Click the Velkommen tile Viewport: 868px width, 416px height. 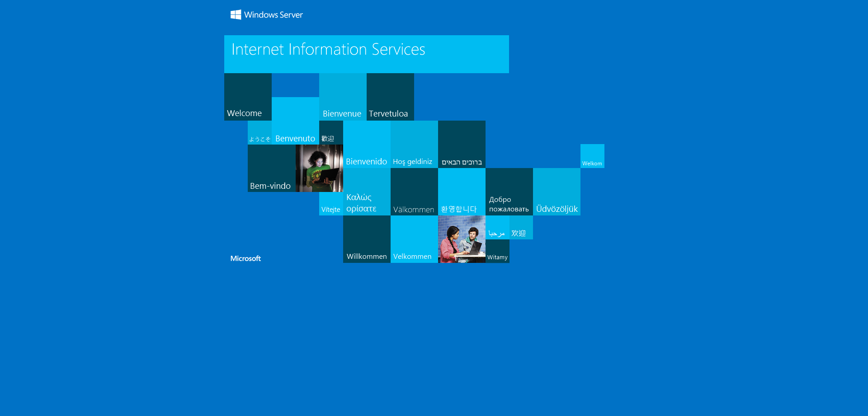[x=414, y=239]
